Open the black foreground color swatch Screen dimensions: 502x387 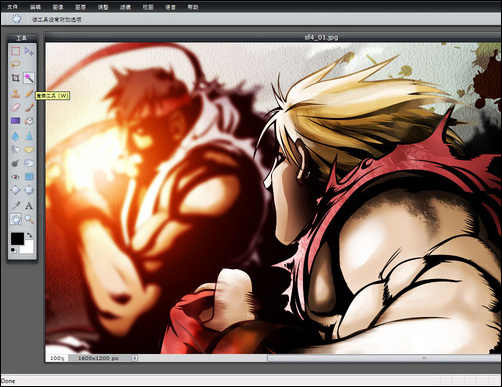click(x=17, y=239)
